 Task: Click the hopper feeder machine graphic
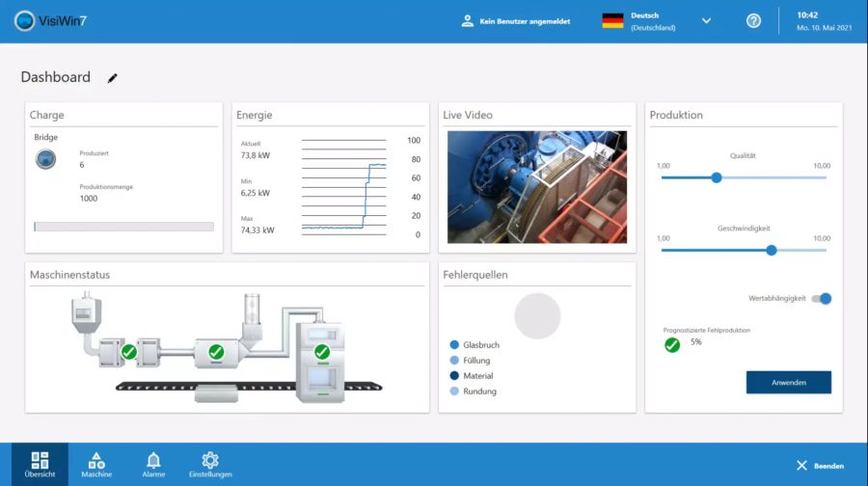87,312
